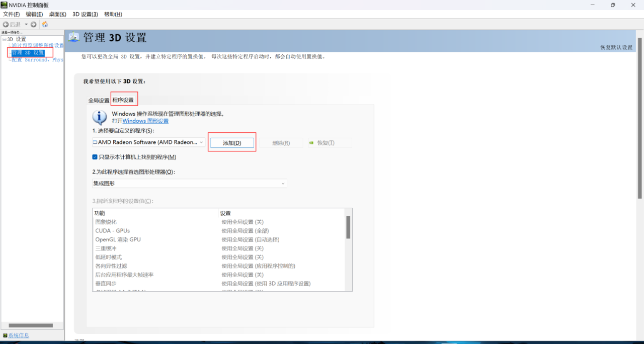Click the 管理 3D 设置 page header icon
The width and height of the screenshot is (644, 344).
pyautogui.click(x=73, y=37)
